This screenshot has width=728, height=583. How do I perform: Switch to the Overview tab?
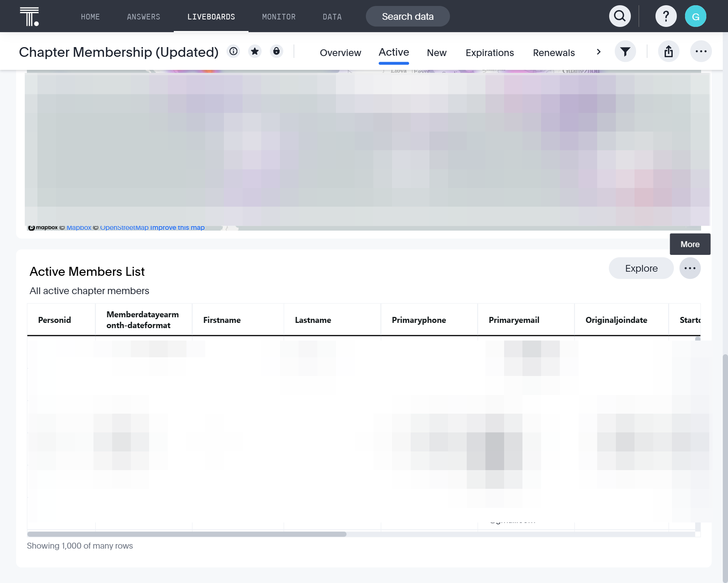tap(340, 53)
